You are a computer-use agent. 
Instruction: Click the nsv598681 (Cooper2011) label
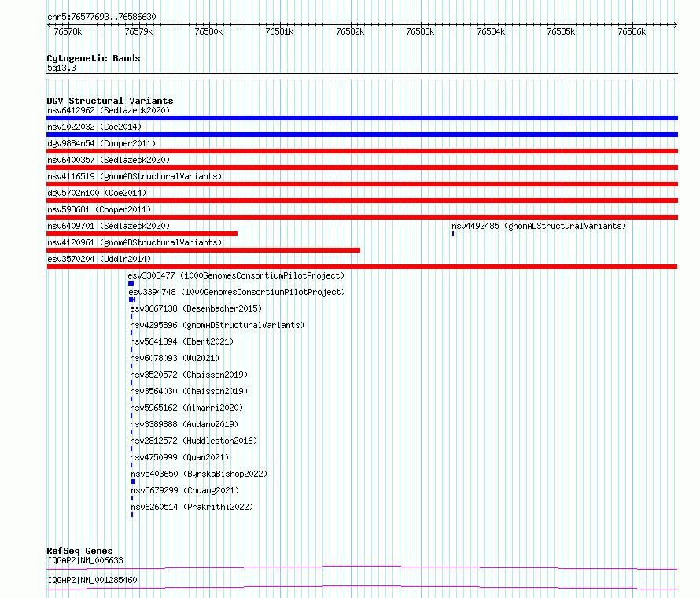coord(99,209)
